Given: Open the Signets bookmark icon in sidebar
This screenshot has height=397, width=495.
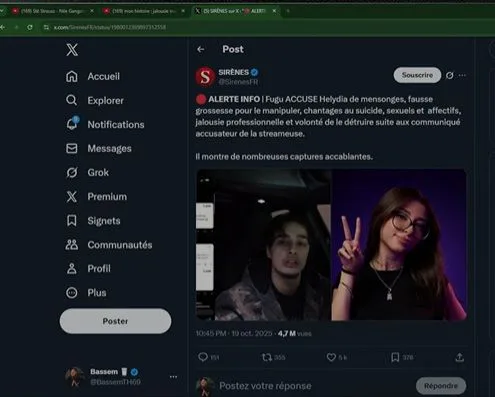Looking at the screenshot, I should (72, 221).
